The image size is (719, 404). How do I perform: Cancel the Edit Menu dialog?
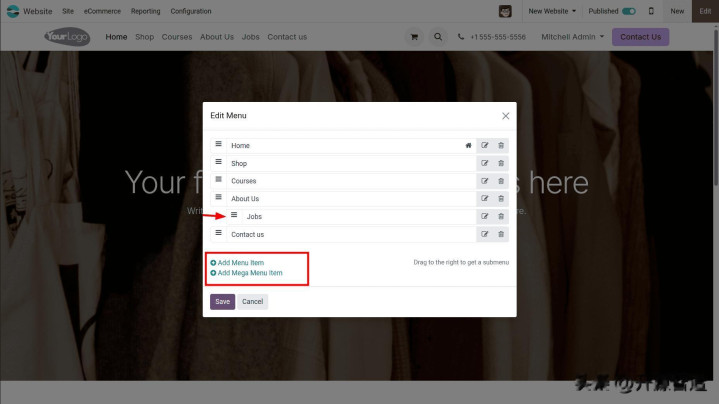coord(252,302)
